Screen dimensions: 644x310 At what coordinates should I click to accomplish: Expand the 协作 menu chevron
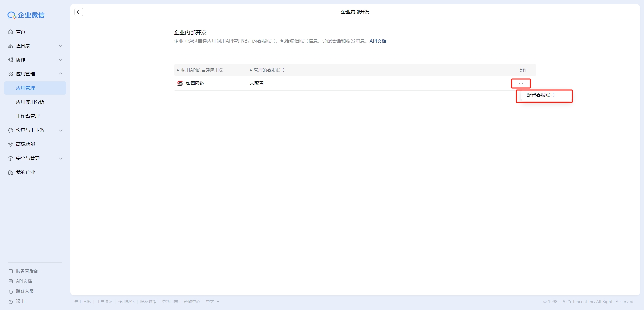tap(61, 60)
